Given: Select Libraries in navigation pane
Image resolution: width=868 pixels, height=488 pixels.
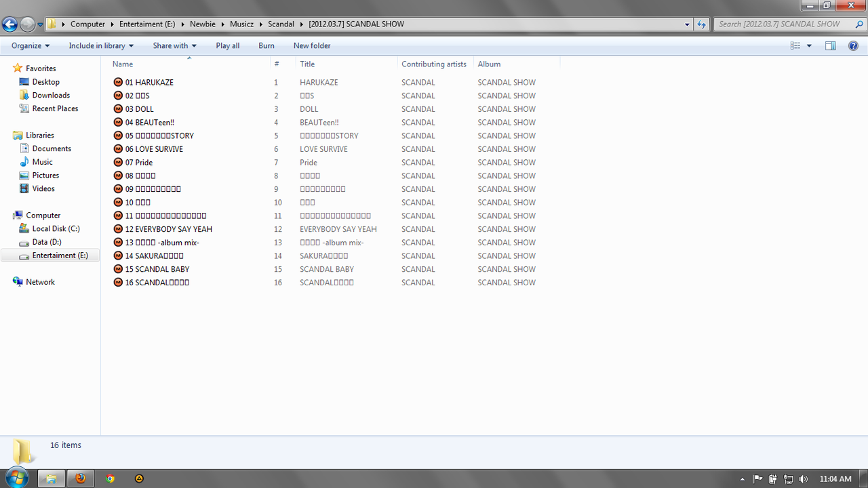Looking at the screenshot, I should 39,136.
